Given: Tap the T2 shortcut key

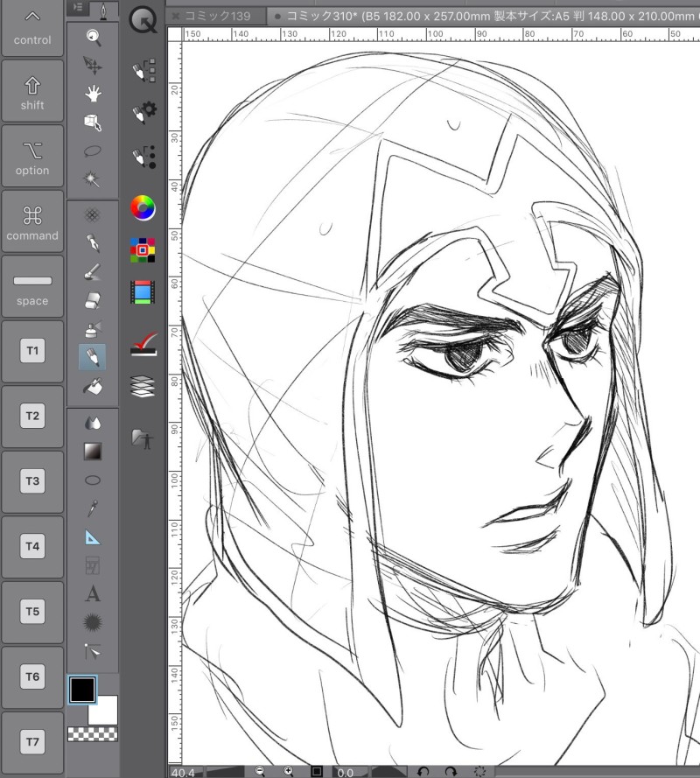Looking at the screenshot, I should coord(32,417).
